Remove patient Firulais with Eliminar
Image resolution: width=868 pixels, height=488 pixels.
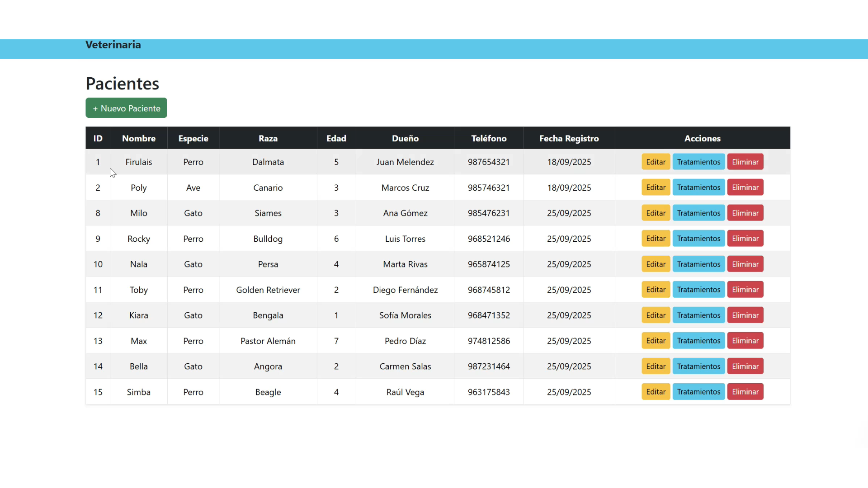(745, 162)
